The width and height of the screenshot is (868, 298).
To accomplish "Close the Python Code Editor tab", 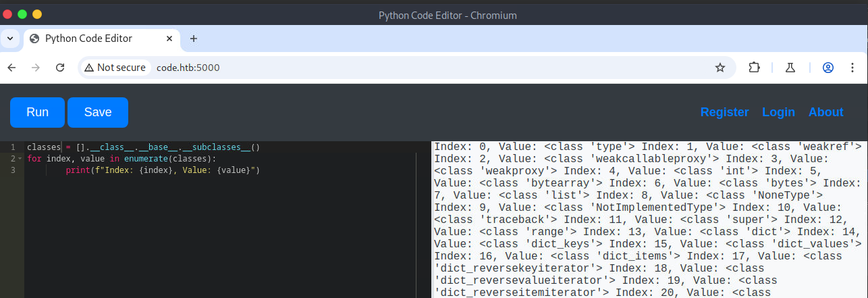I will pyautogui.click(x=168, y=39).
